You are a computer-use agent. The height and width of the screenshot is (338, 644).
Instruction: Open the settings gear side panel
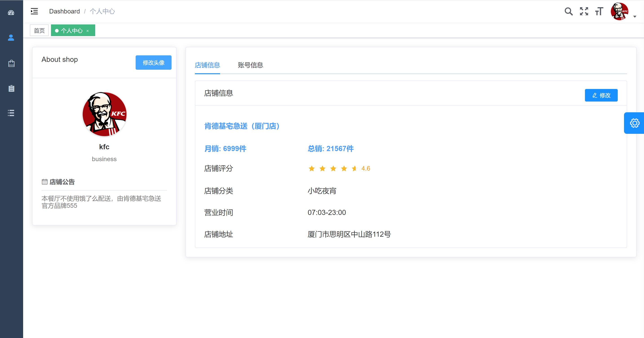[x=635, y=123]
